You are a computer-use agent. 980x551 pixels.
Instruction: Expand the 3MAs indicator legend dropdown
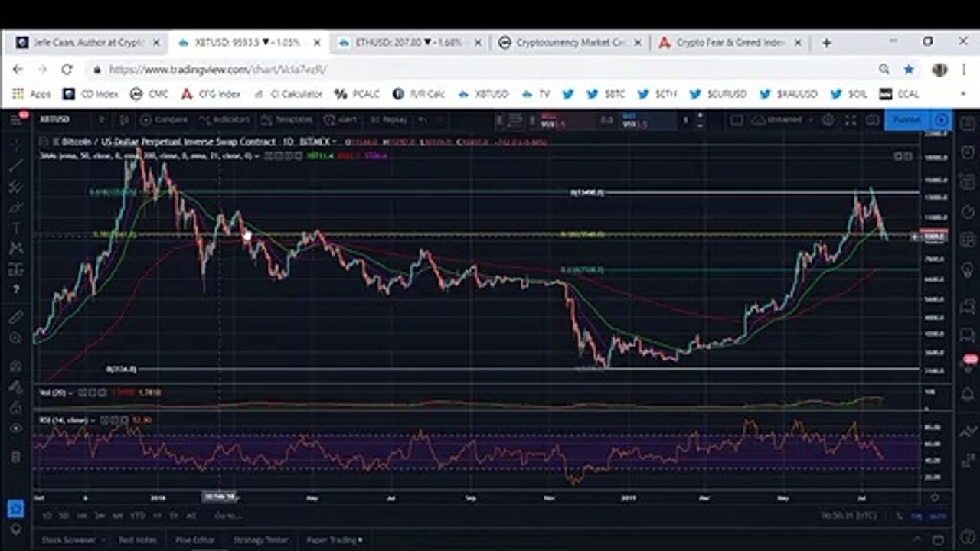(258, 156)
